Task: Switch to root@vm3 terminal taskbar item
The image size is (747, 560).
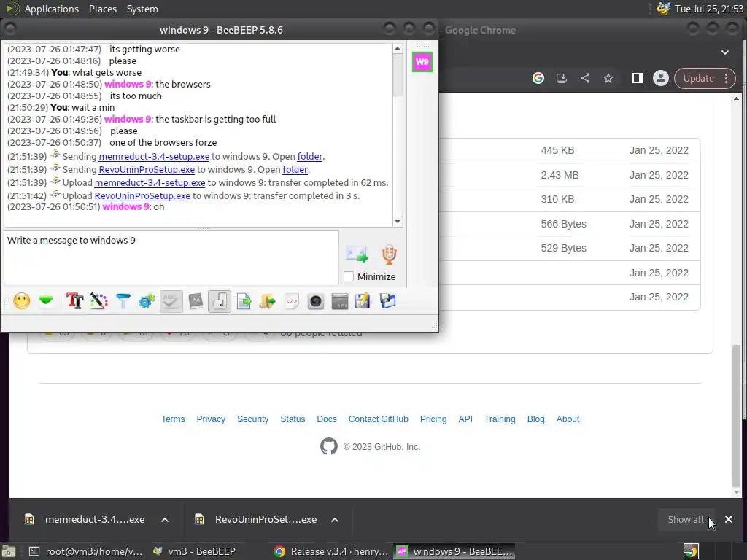Action: point(86,551)
